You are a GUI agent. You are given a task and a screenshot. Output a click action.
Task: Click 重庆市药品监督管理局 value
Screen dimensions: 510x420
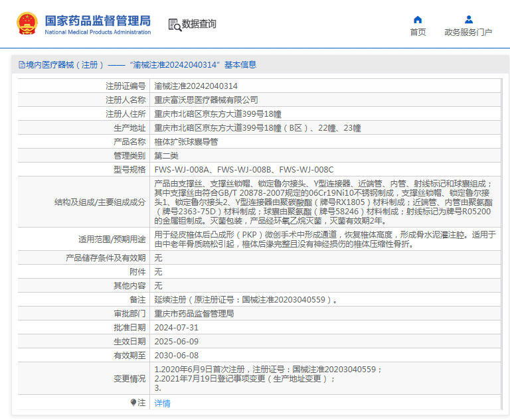coord(194,314)
